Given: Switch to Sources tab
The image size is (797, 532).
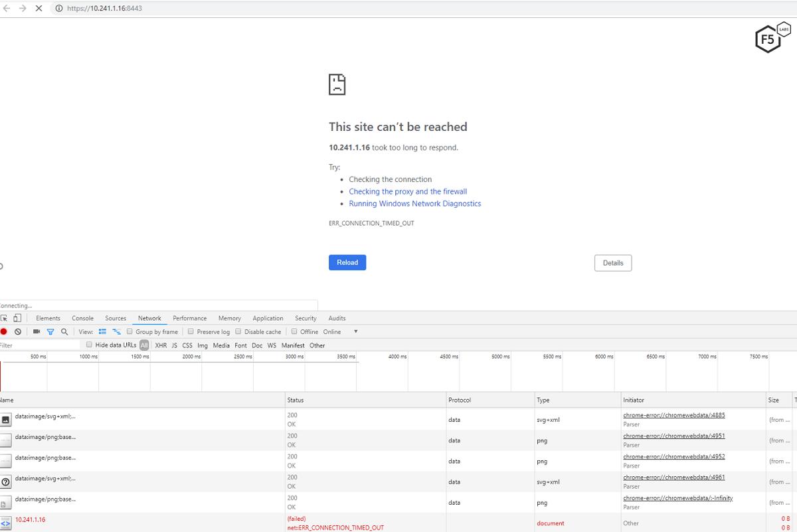Looking at the screenshot, I should click(116, 318).
